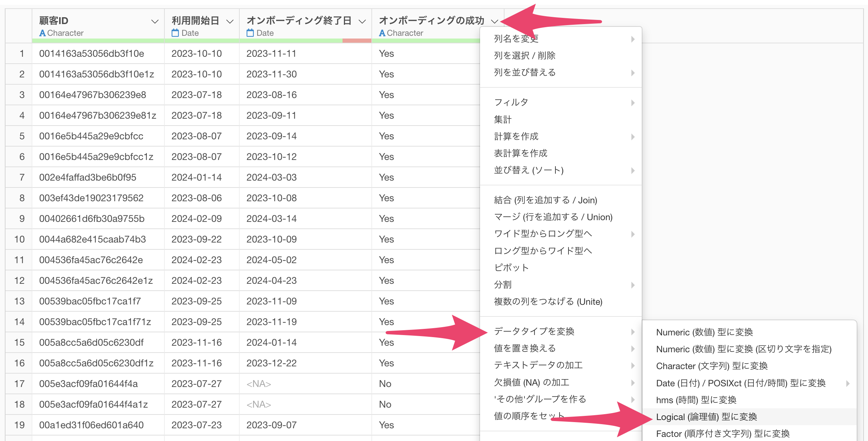Image resolution: width=868 pixels, height=441 pixels.
Task: Select 集計 from the column menu
Action: point(561,119)
